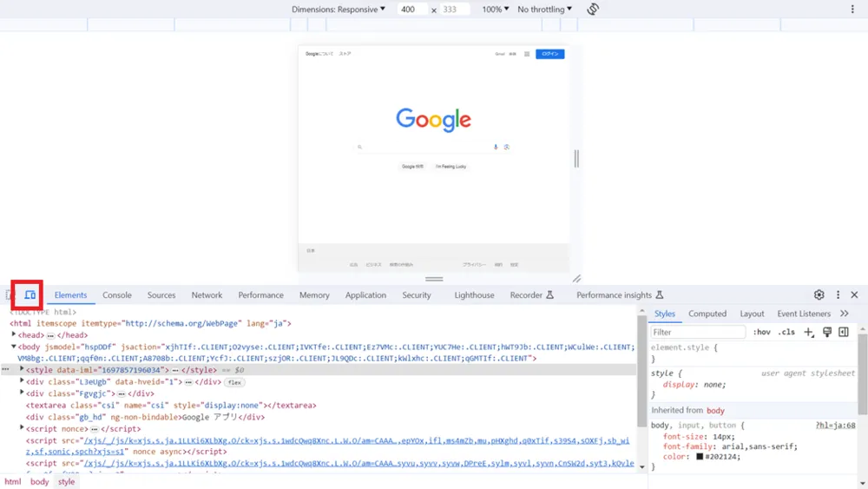Select the Layout pane tab

point(752,314)
